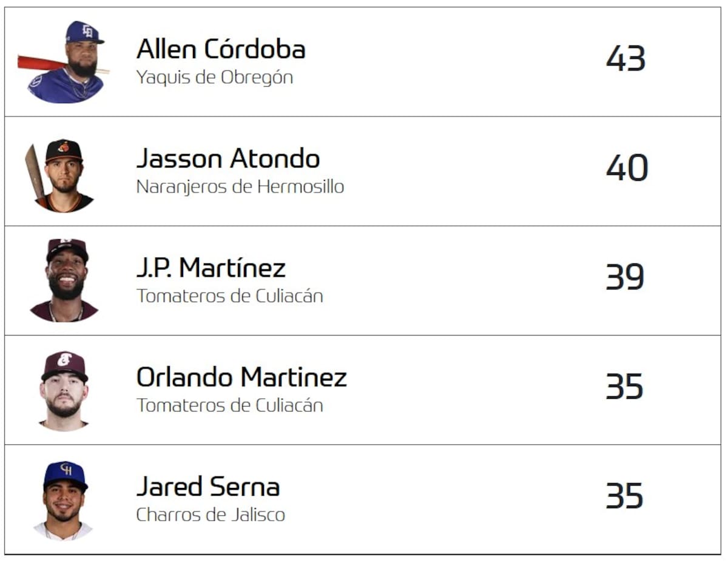Click Jared Serna's player photo
Viewport: 728px width, 562px height.
(64, 500)
